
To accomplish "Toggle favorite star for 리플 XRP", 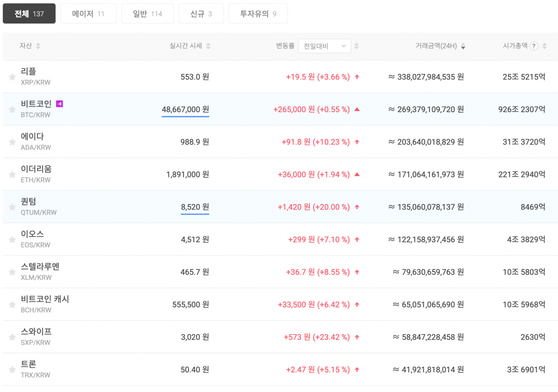I will (12, 77).
